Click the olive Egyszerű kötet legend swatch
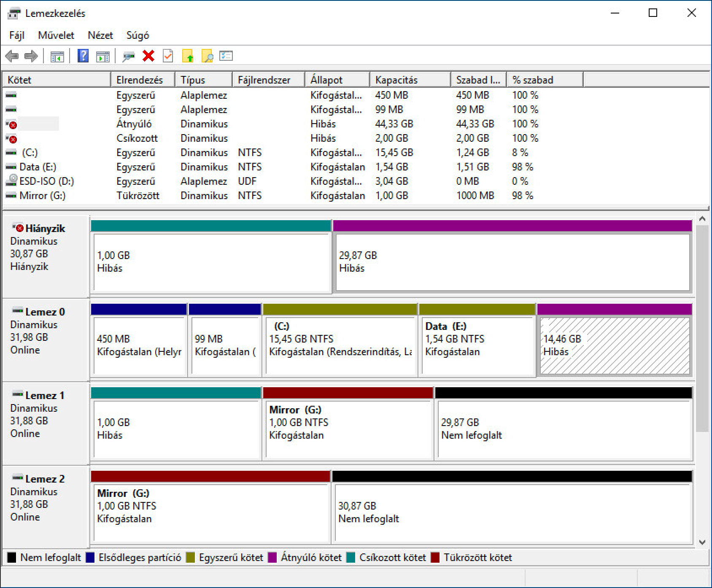 (x=191, y=558)
